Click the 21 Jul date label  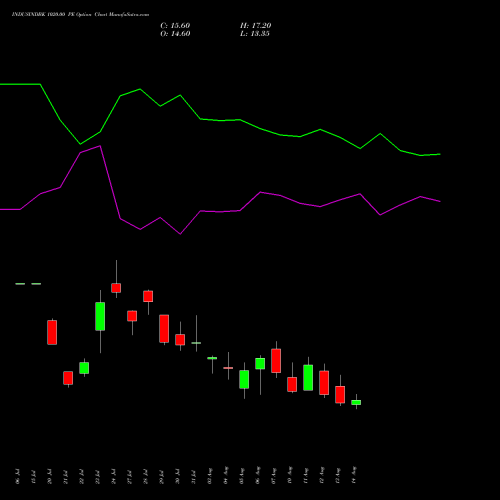[x=66, y=476]
